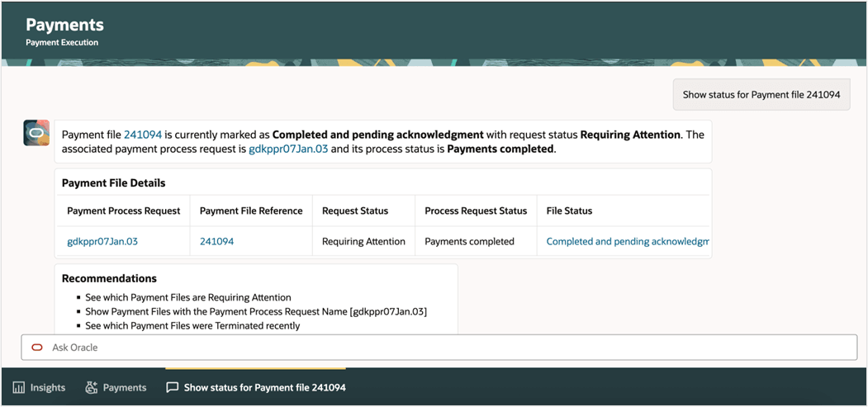Click the Ask Oracle input field
Viewport: 868px width, 407px height.
pyautogui.click(x=439, y=348)
